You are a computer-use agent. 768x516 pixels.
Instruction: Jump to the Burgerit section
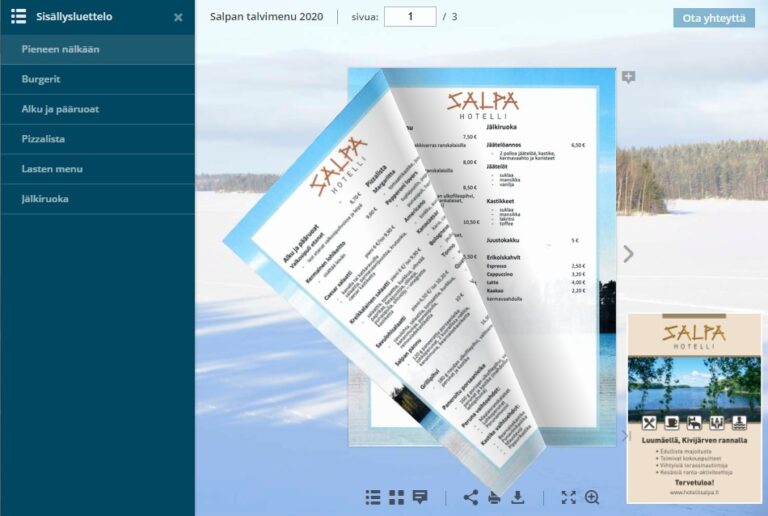tap(97, 79)
